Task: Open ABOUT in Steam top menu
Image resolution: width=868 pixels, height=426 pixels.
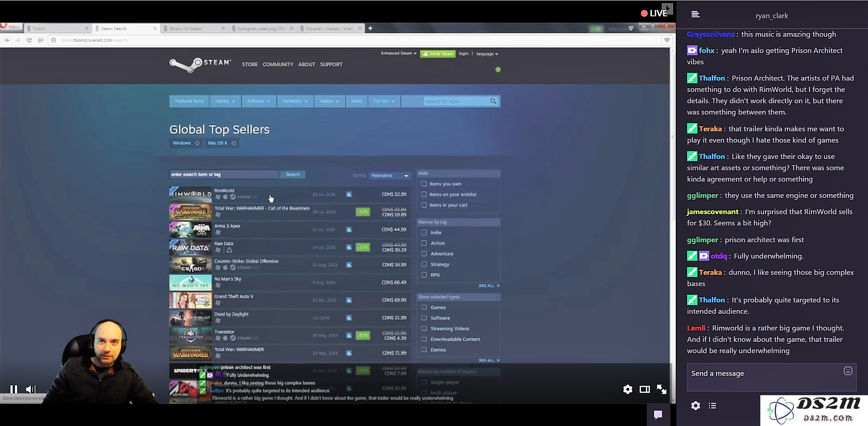Action: (307, 64)
